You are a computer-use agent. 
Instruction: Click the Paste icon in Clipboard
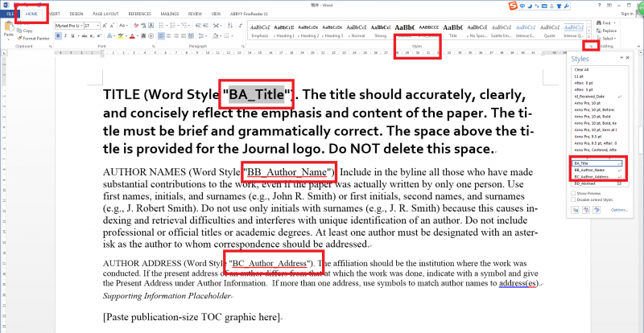[9, 26]
